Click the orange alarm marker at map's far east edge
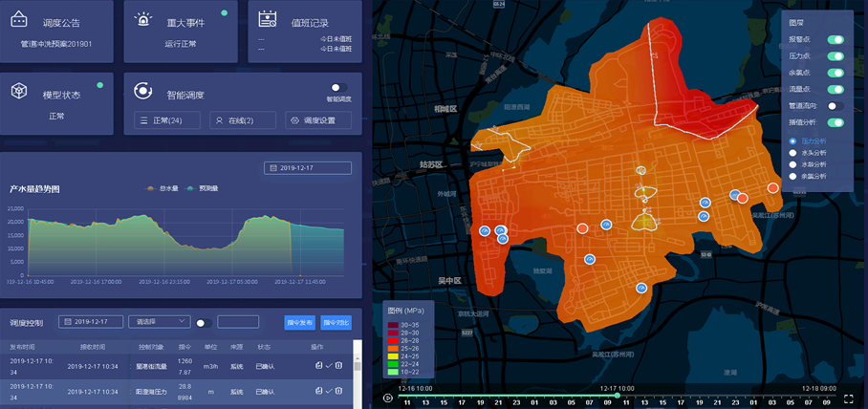Viewport: 868px width, 409px height. click(x=772, y=188)
